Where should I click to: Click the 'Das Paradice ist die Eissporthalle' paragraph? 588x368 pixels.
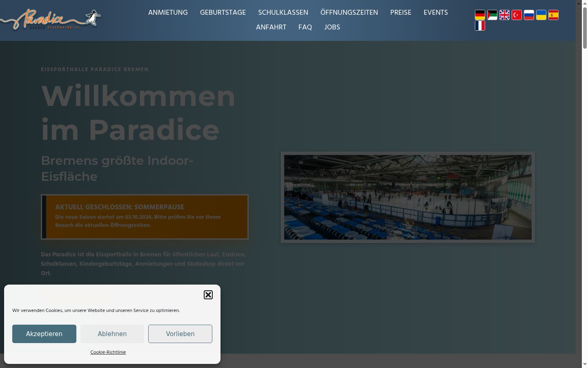click(143, 264)
